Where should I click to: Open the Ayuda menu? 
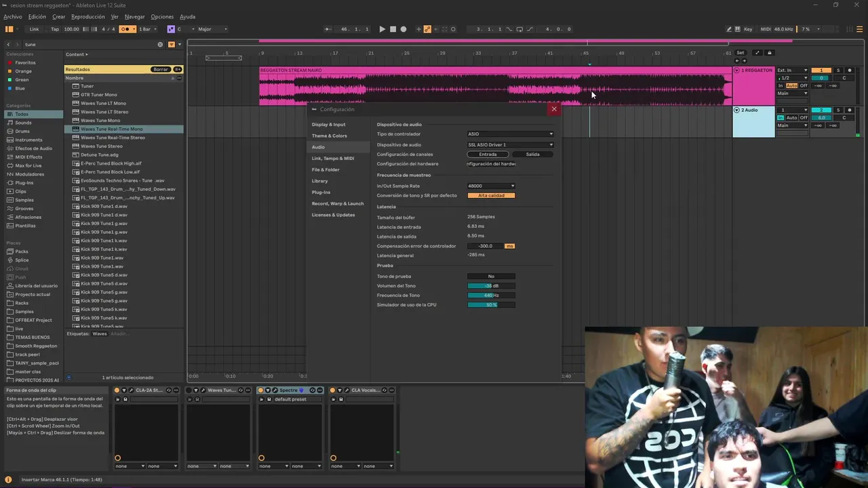187,17
